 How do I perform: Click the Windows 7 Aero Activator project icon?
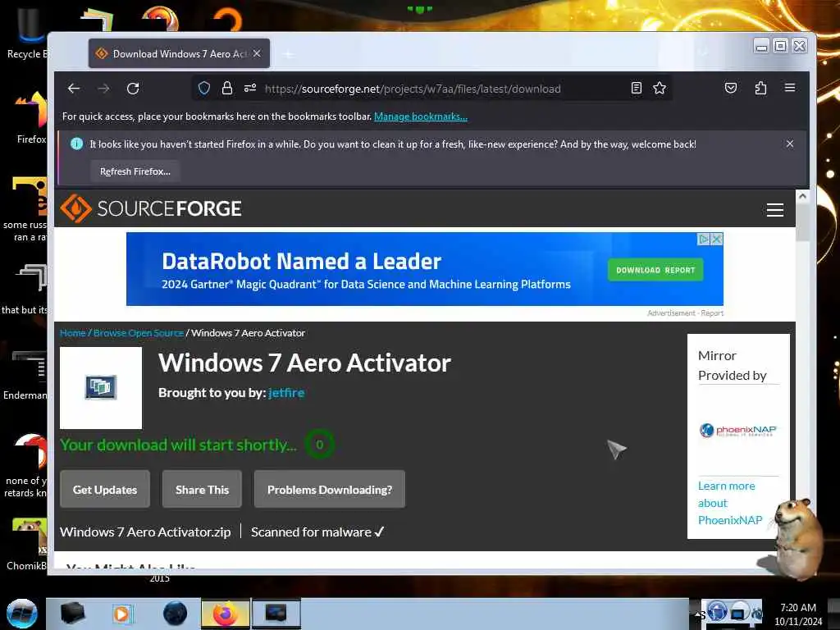[x=101, y=387]
